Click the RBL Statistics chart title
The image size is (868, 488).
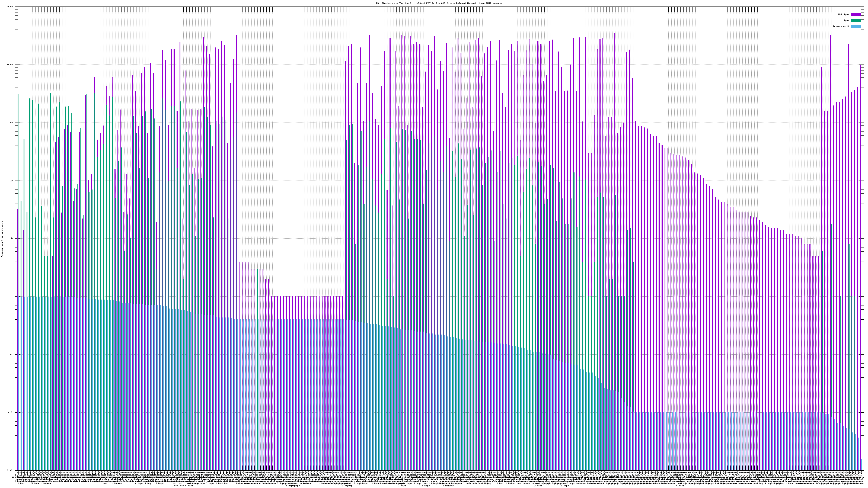click(x=439, y=3)
